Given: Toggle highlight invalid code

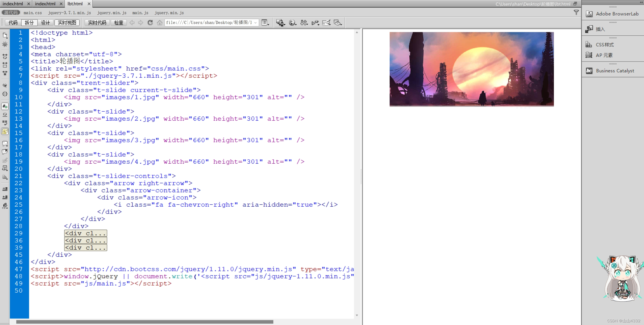Looking at the screenshot, I should (5, 115).
